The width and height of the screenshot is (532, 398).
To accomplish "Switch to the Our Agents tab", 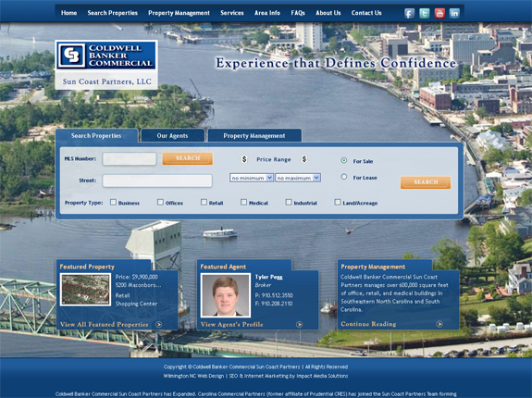I will (172, 136).
